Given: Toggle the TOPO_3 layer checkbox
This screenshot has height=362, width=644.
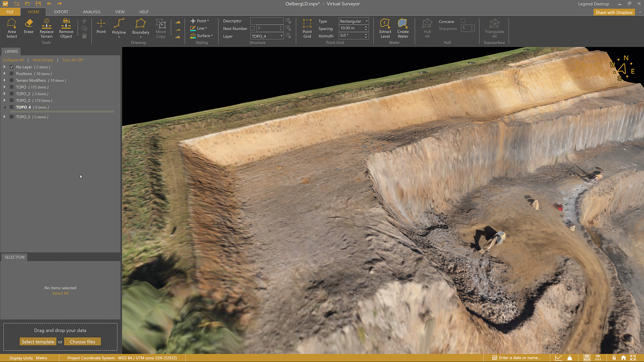Looking at the screenshot, I should (12, 101).
